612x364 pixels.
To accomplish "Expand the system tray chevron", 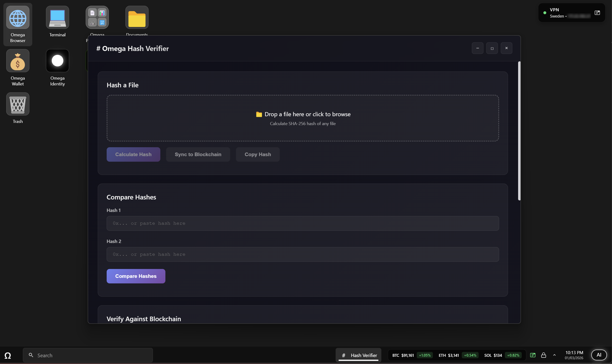I will tap(554, 355).
